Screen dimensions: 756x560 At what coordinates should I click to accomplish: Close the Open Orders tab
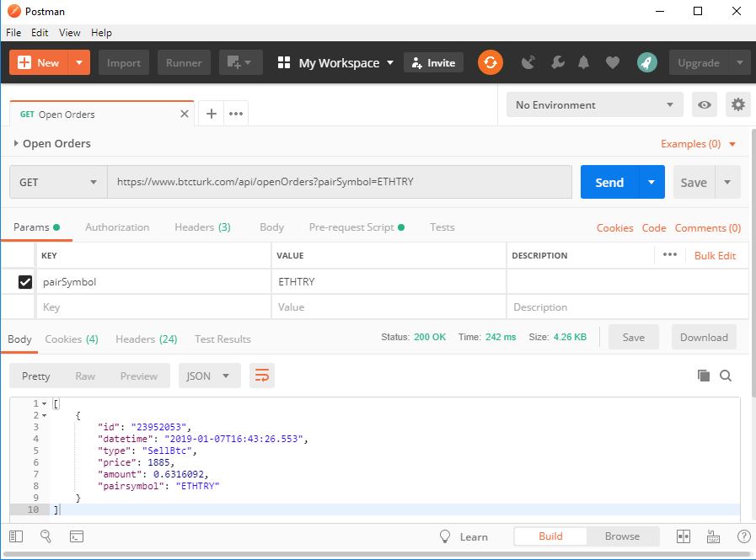(x=185, y=115)
